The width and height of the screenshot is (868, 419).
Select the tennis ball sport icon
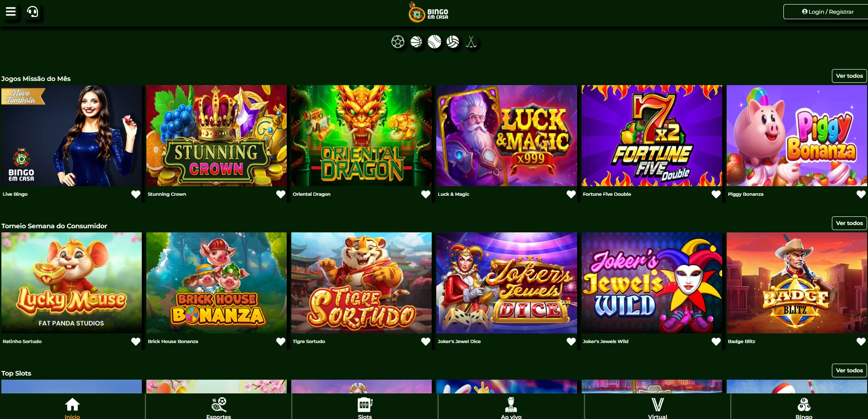click(x=434, y=42)
